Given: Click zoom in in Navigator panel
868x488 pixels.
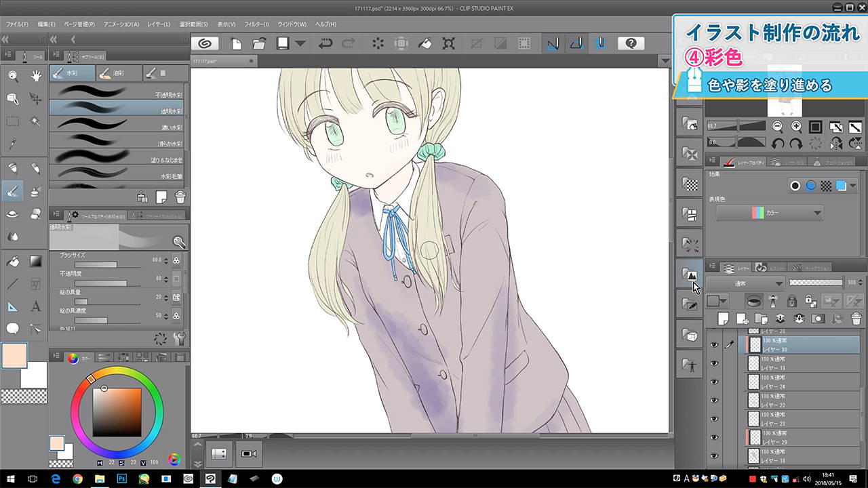Looking at the screenshot, I should point(796,127).
